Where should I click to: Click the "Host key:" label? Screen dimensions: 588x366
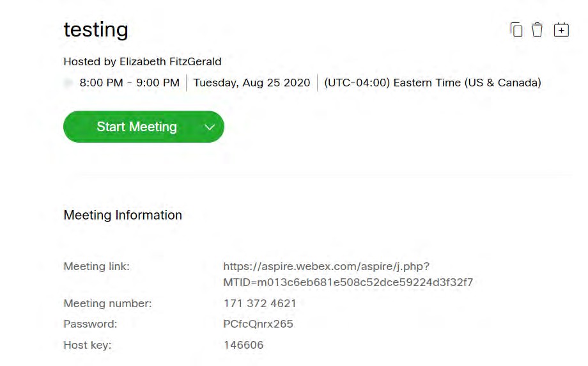tap(88, 345)
